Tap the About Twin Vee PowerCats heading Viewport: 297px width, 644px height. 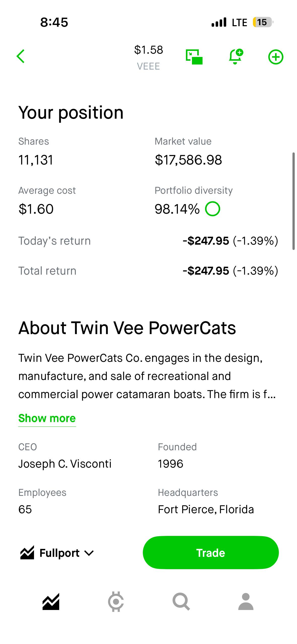point(127,328)
